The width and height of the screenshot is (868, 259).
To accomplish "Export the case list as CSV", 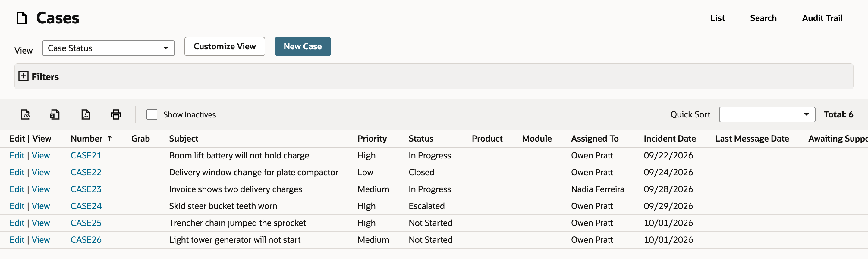I will 26,114.
